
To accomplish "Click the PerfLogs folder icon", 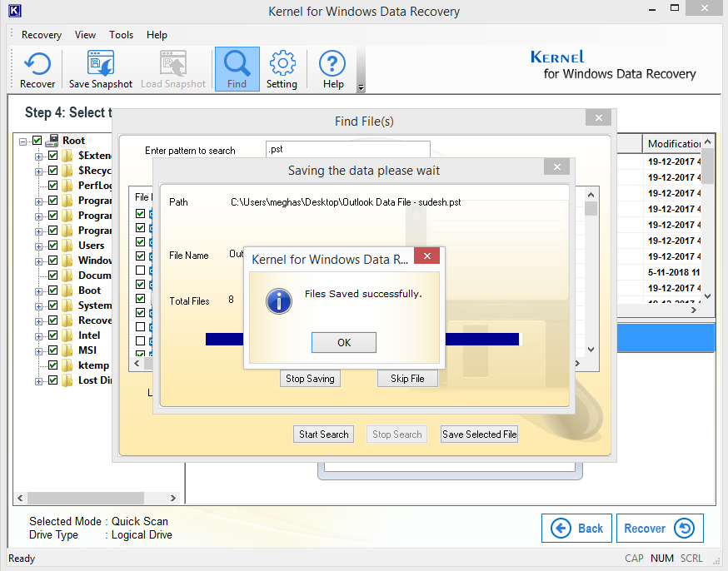I will coord(67,186).
